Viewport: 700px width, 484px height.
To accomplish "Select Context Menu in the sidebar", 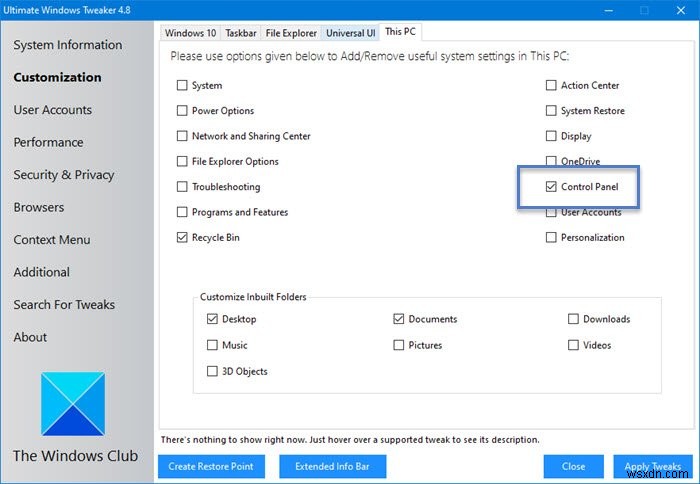I will click(x=52, y=240).
